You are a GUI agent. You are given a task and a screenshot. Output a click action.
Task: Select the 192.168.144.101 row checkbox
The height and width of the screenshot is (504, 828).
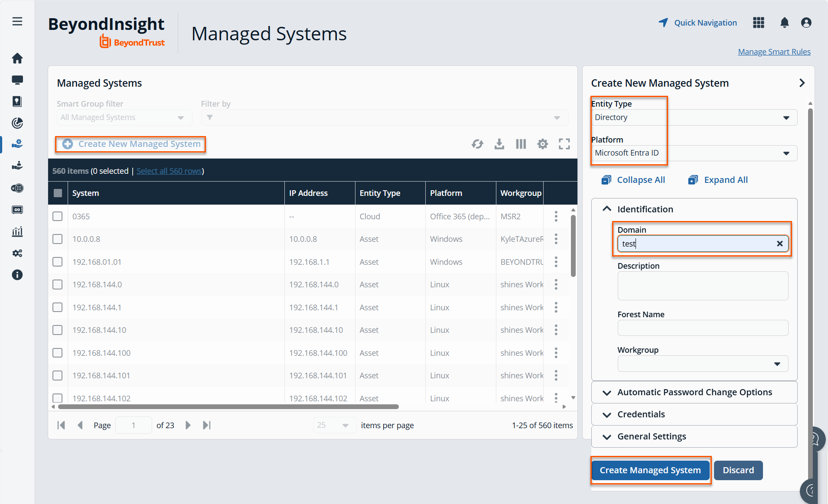click(58, 375)
